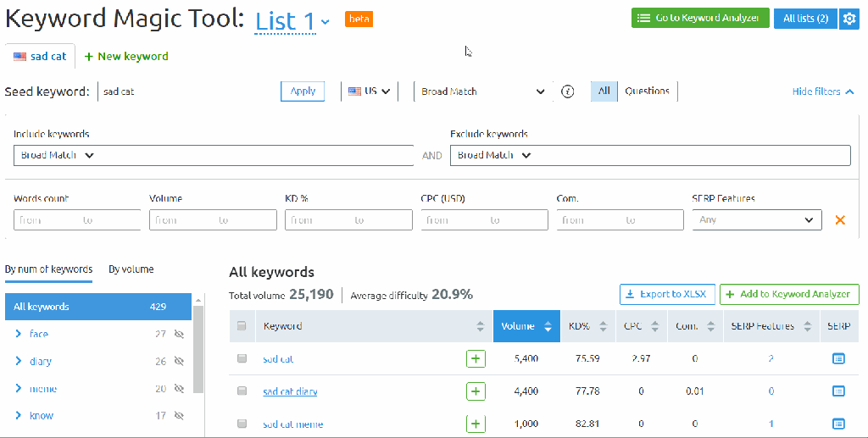Expand the 'face' keyword group
868x438 pixels.
(x=19, y=334)
